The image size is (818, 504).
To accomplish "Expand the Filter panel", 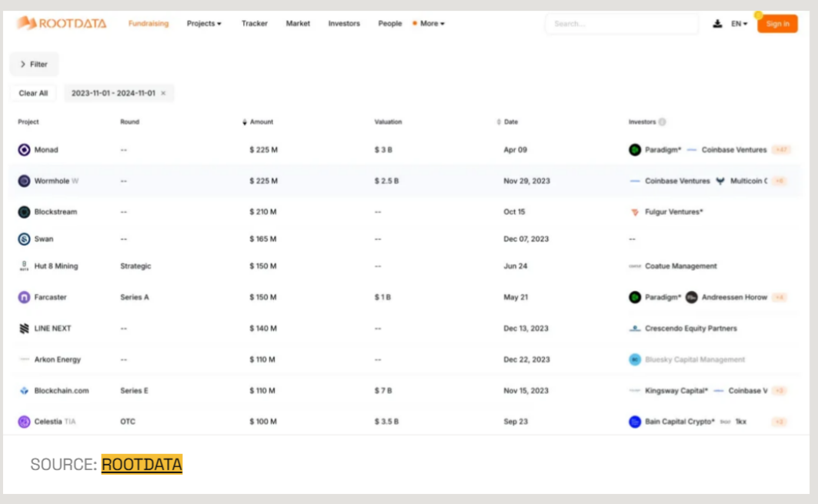I will 34,64.
